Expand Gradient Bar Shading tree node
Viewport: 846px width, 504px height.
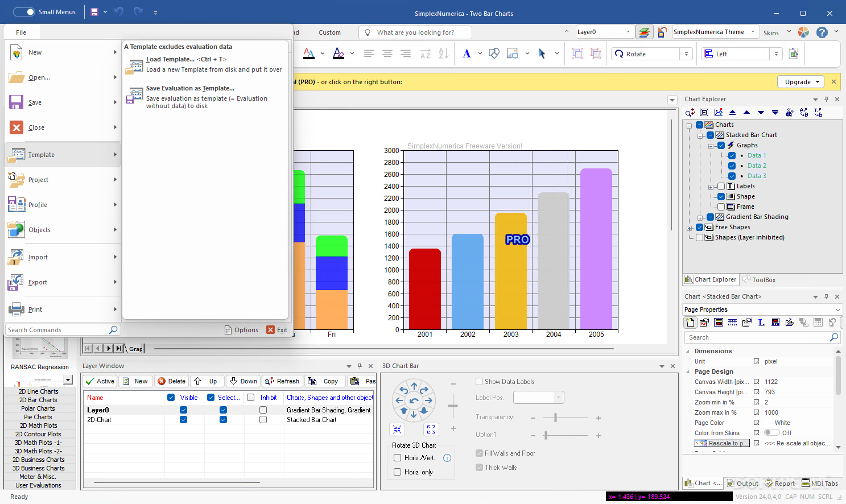(x=700, y=217)
